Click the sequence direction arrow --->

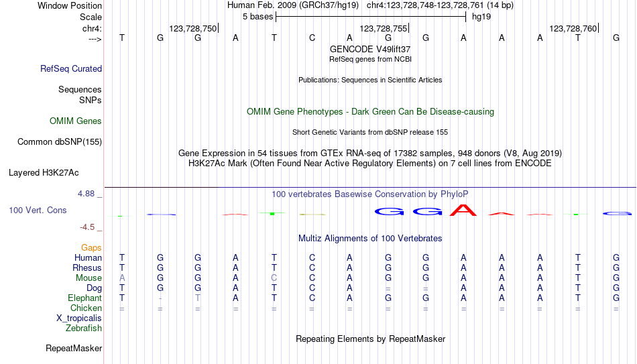(x=95, y=39)
